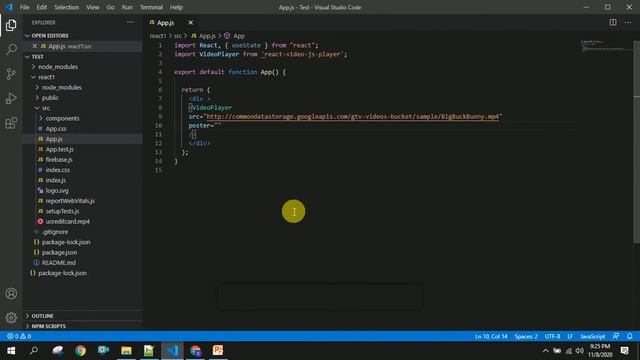Click the Ln 10, Col 14 status item
The height and width of the screenshot is (360, 640).
pyautogui.click(x=491, y=336)
